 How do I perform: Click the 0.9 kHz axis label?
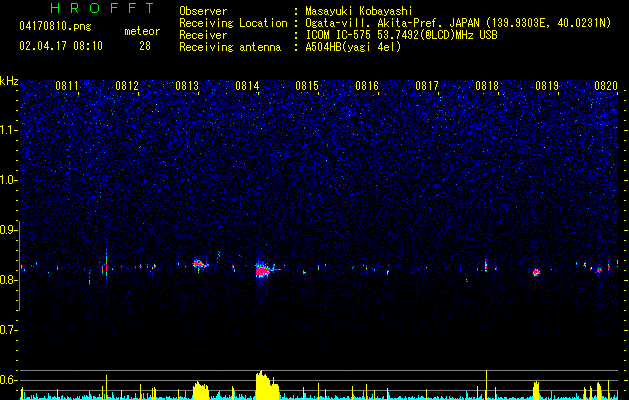(8, 230)
